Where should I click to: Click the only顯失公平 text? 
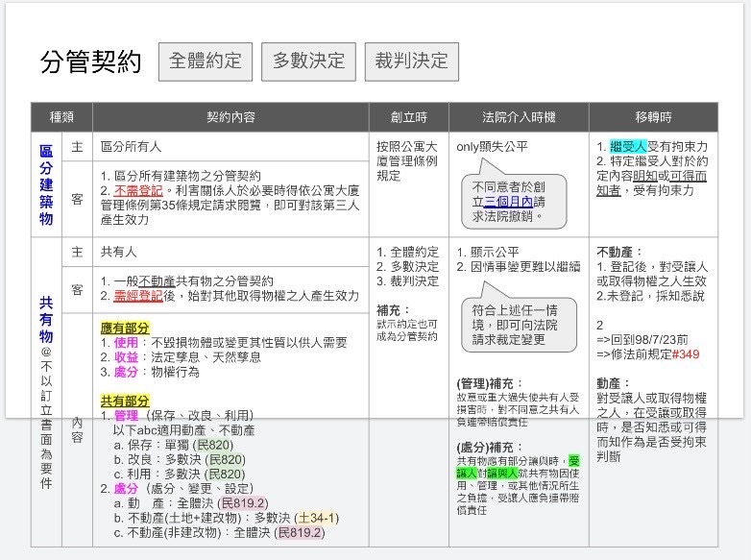[492, 147]
